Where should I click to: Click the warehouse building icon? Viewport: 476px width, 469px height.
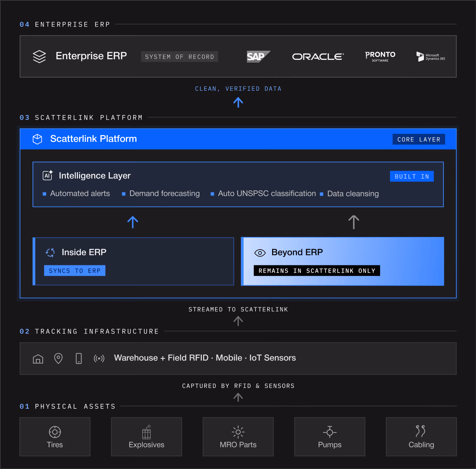click(38, 359)
